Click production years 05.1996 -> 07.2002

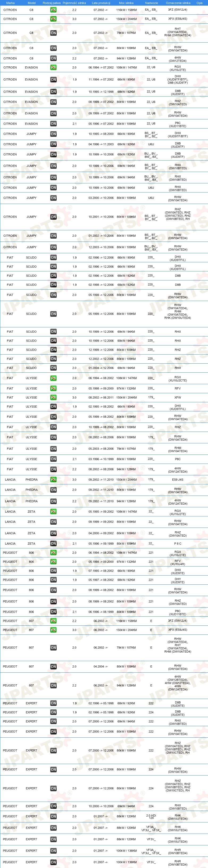point(101,124)
